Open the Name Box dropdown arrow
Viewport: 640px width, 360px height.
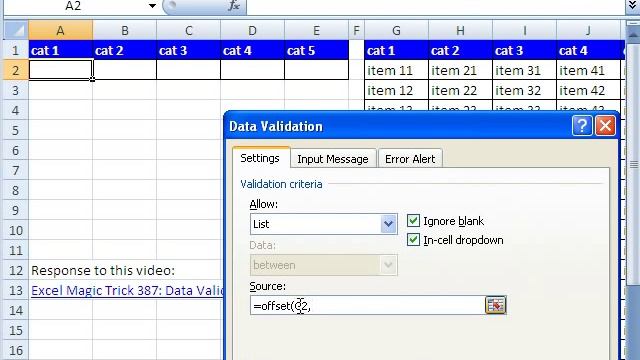point(152,6)
